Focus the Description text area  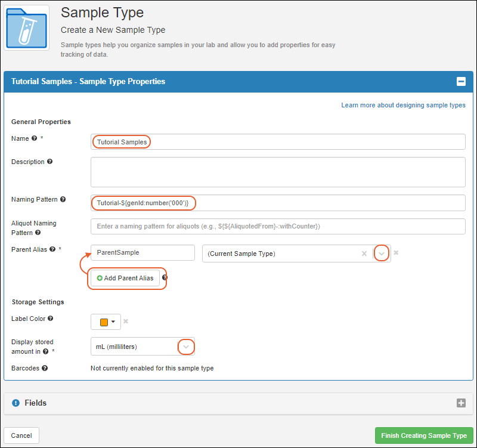[x=278, y=172]
